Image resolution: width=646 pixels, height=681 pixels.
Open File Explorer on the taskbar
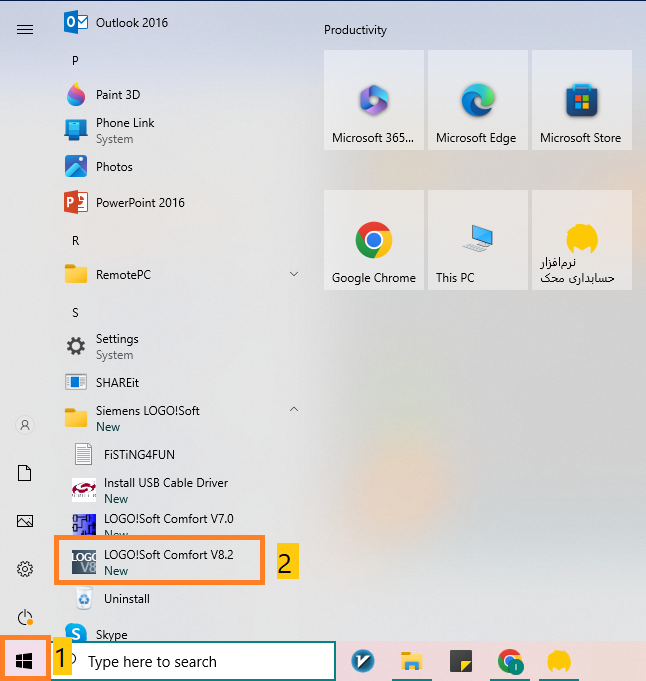pos(411,661)
